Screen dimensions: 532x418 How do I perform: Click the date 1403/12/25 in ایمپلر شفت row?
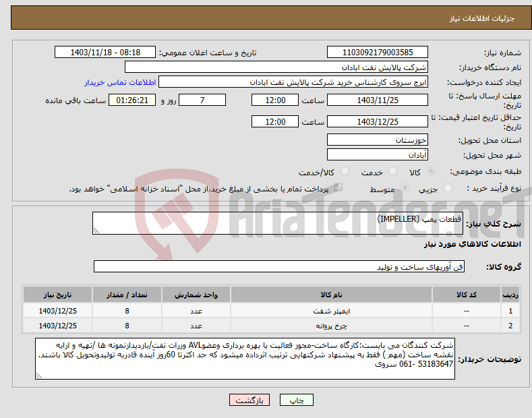point(58,311)
